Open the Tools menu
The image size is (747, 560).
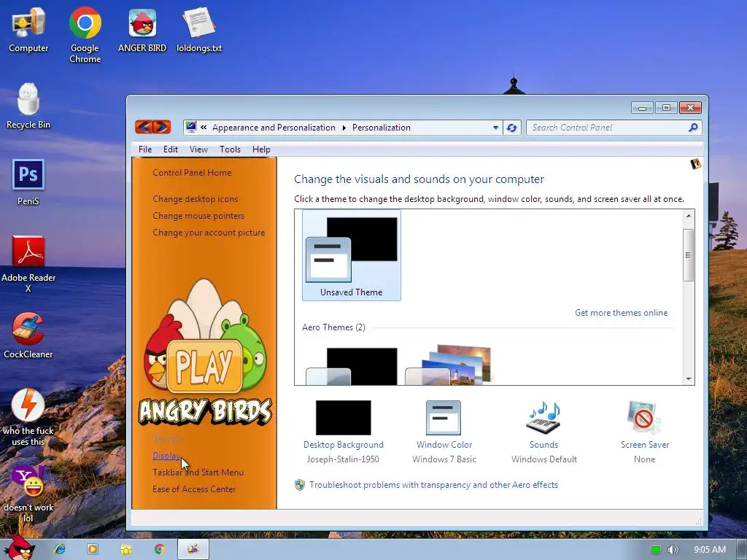point(230,149)
